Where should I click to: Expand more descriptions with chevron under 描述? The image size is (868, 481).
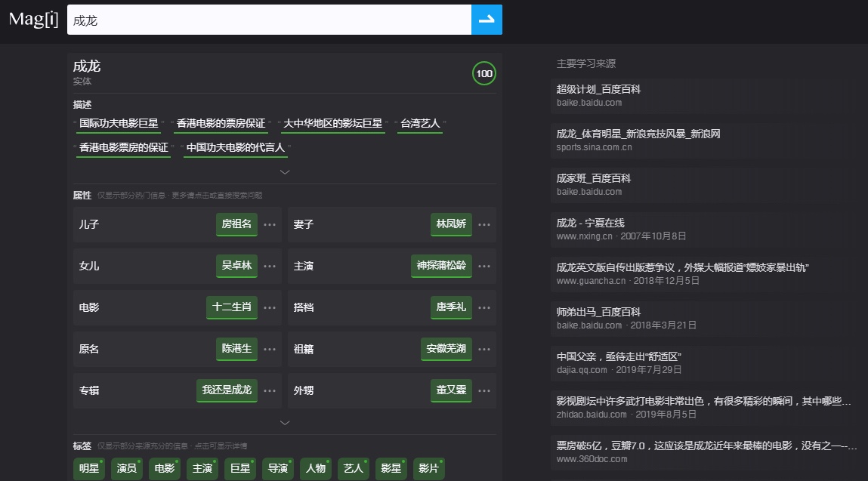(285, 172)
